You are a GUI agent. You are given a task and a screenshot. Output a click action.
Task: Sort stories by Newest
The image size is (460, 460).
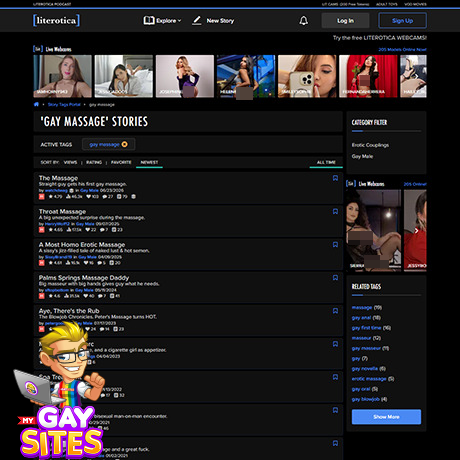tap(149, 162)
